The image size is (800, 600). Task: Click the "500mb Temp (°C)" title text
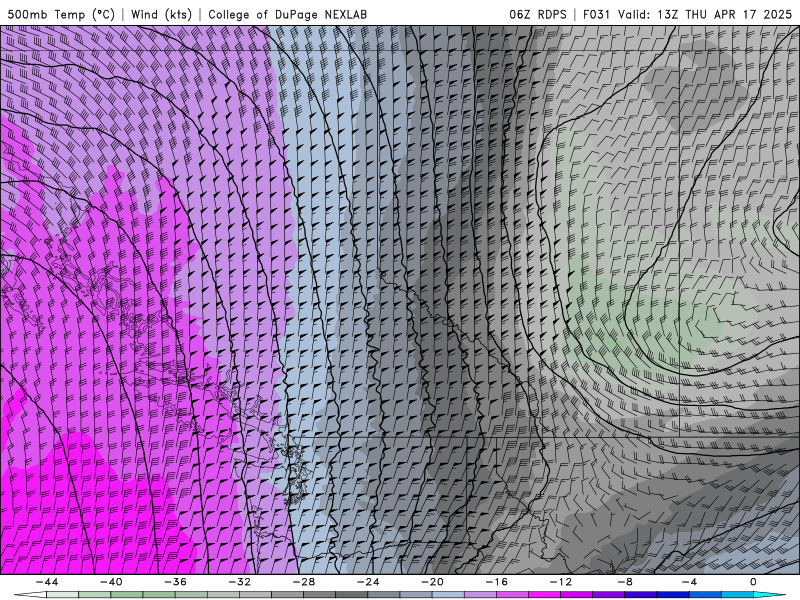[61, 14]
